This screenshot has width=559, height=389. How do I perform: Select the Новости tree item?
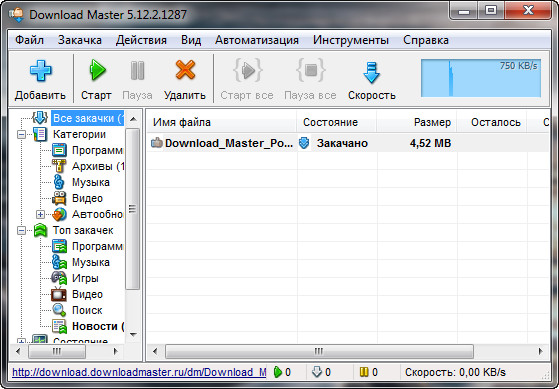98,326
